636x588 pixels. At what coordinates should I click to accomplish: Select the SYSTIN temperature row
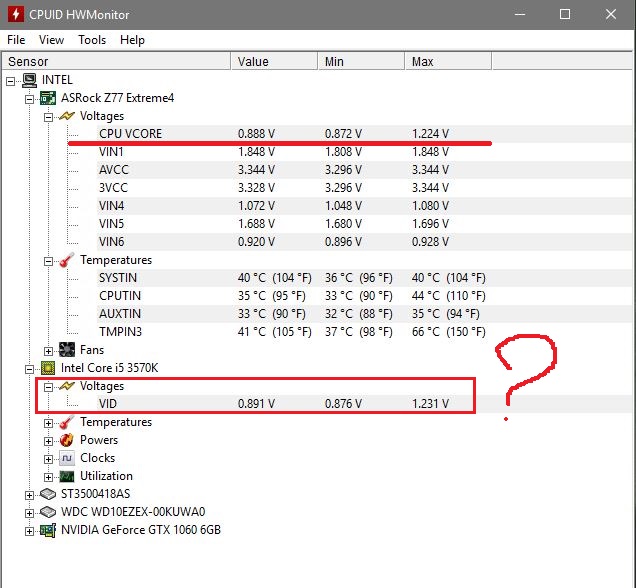pyautogui.click(x=365, y=278)
